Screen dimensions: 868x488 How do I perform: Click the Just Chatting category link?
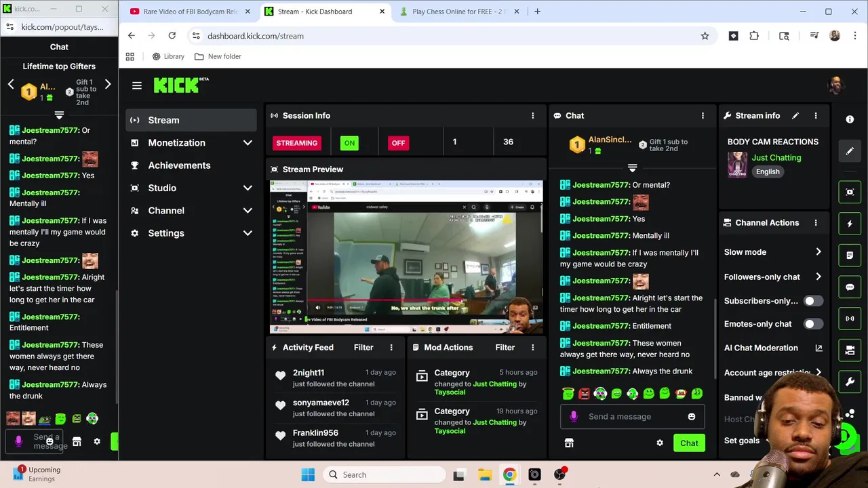click(776, 158)
